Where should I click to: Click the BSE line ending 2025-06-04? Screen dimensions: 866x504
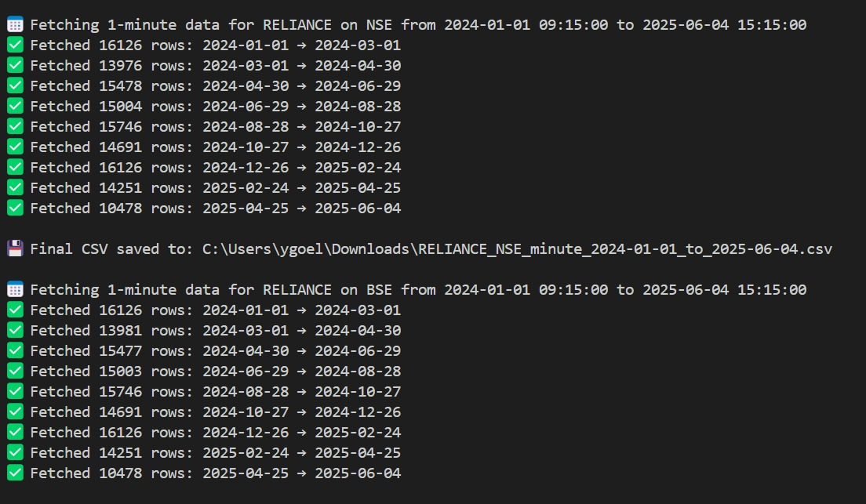[216, 473]
